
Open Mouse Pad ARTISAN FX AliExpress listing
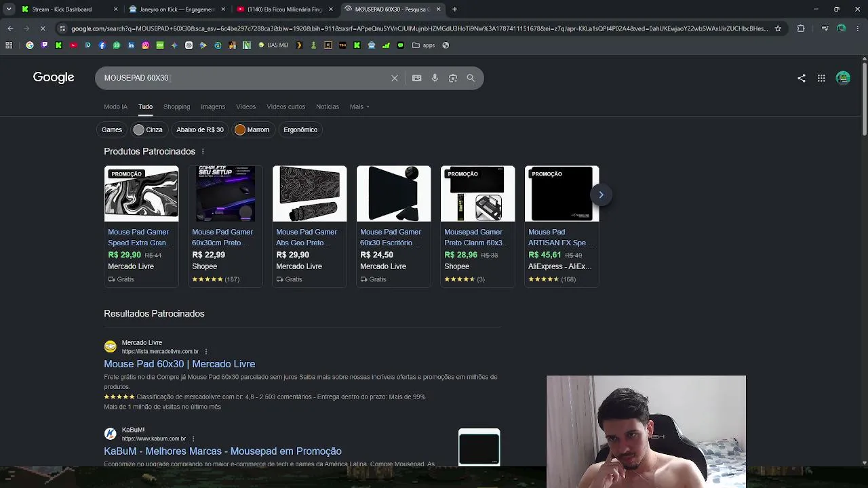[x=561, y=226]
